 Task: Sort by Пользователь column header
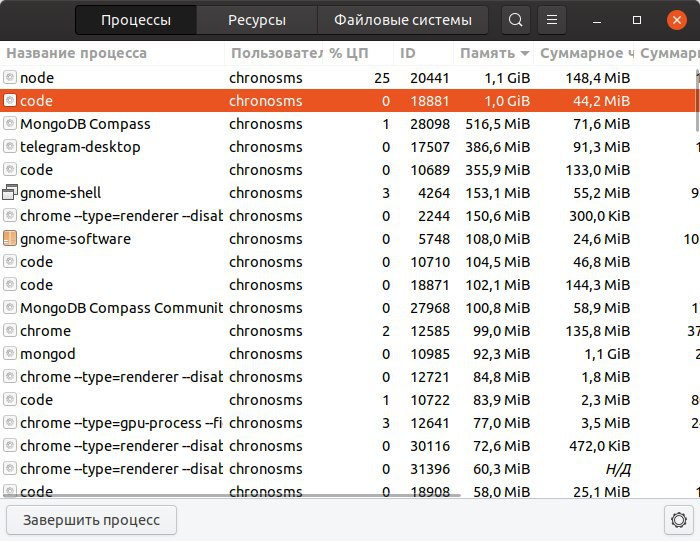click(276, 53)
